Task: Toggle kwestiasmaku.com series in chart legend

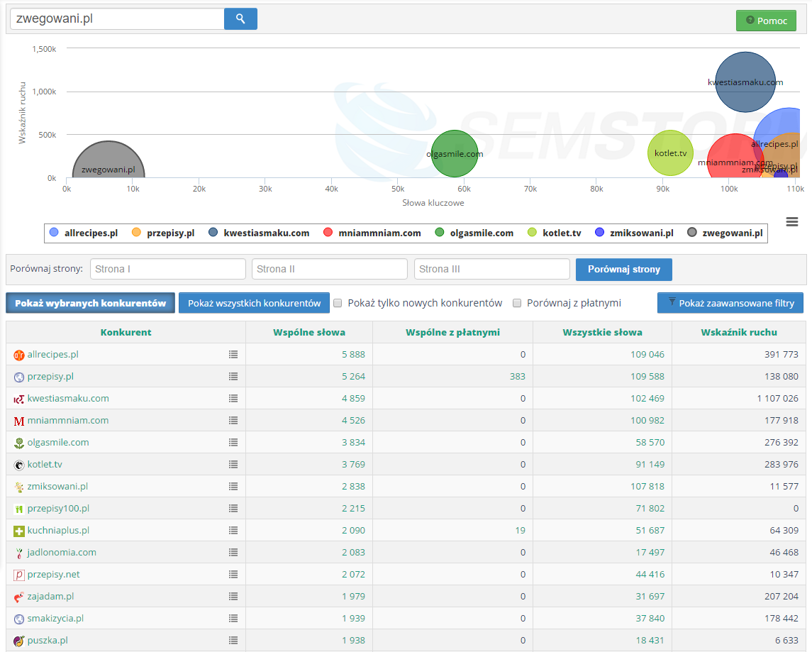Action: coord(259,233)
